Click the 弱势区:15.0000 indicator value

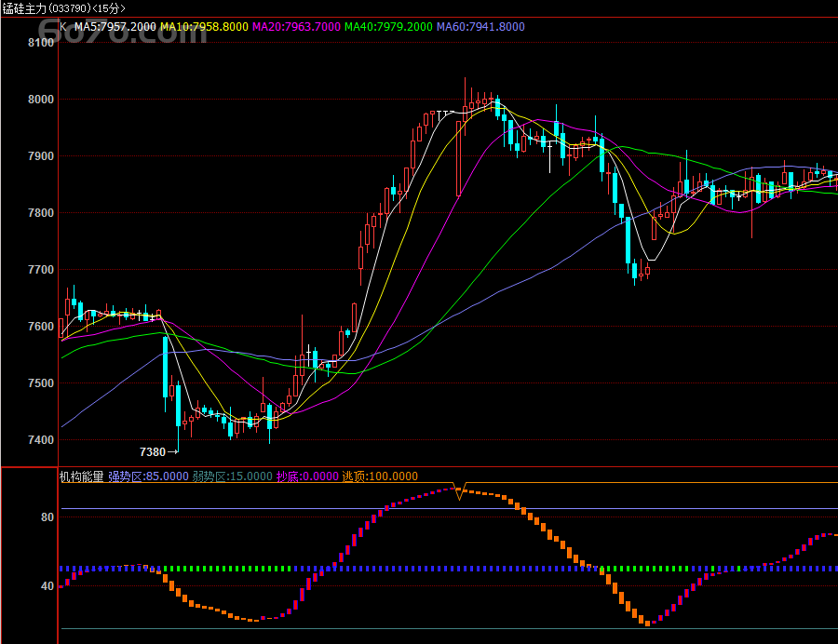pos(232,476)
